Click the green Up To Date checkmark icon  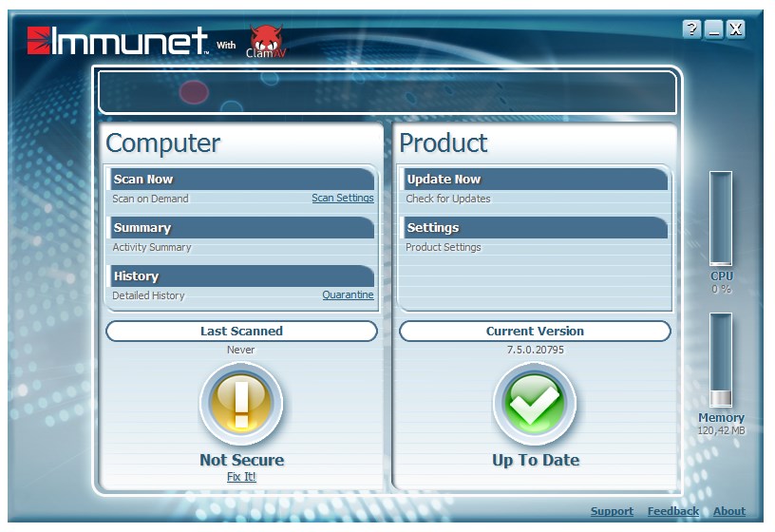[535, 403]
